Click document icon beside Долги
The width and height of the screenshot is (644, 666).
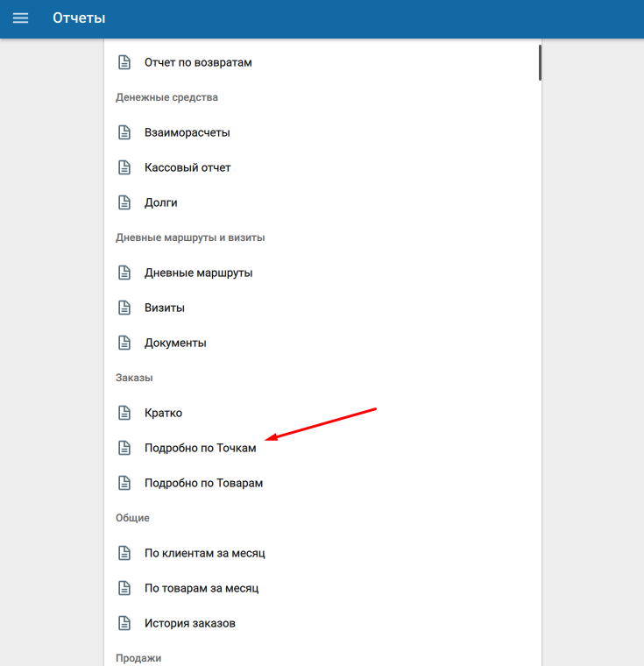(124, 202)
